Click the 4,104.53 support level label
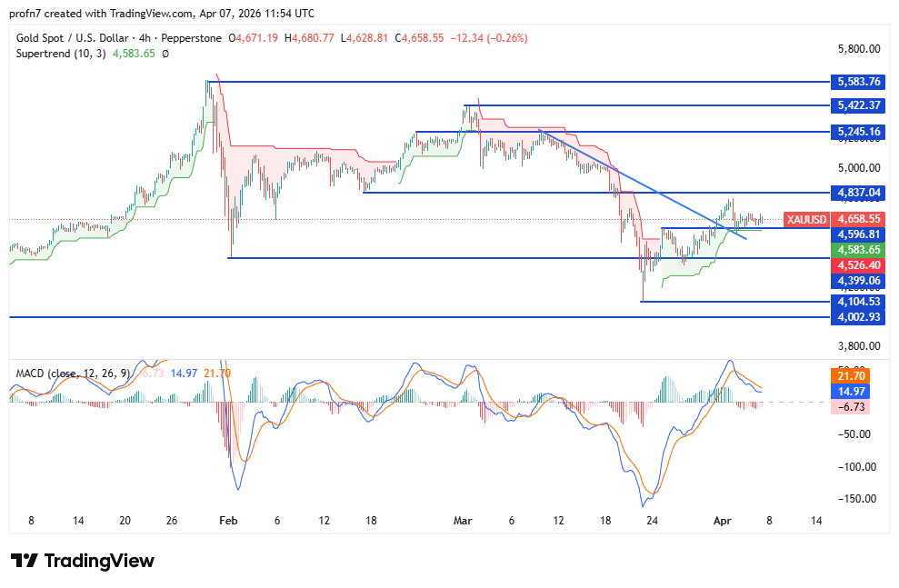Screen dimensions: 899x588 pos(860,299)
